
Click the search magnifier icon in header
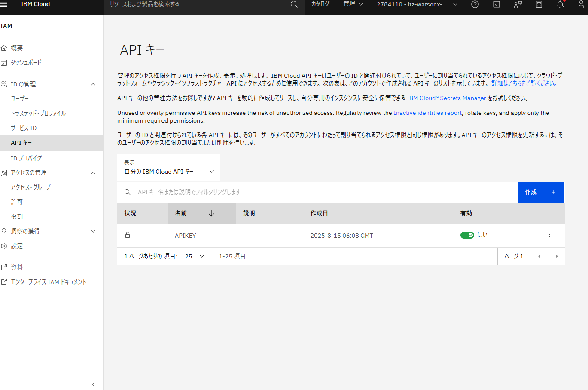(x=294, y=4)
